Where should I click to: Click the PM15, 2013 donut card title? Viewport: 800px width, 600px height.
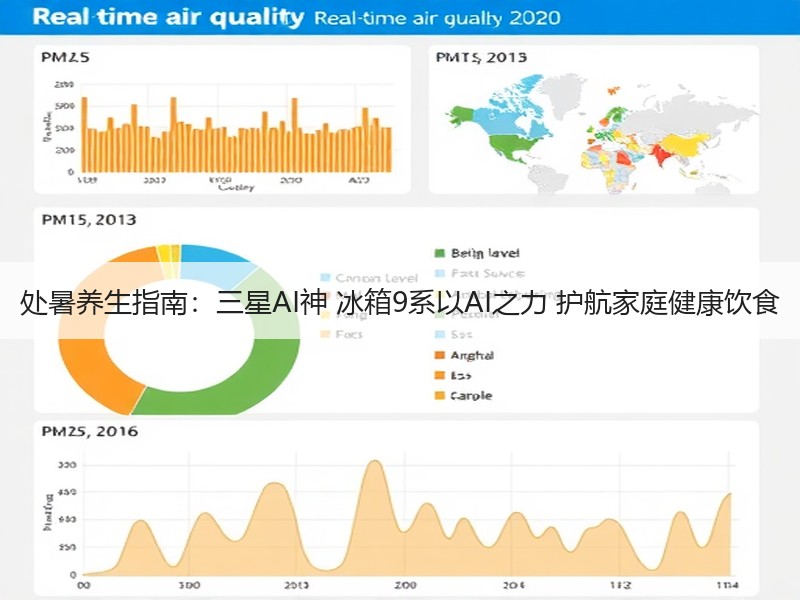point(89,220)
